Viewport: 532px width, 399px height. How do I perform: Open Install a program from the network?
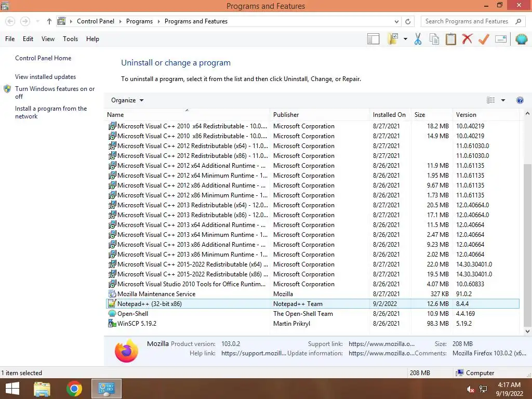[x=51, y=112]
